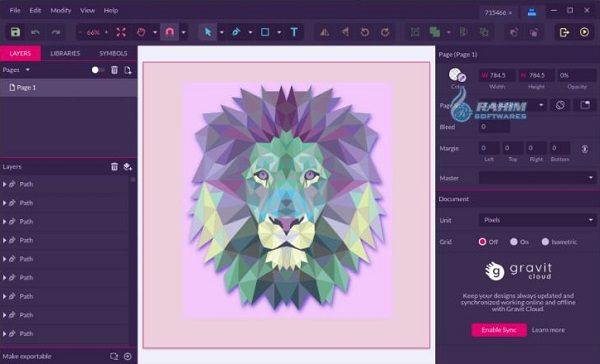Image resolution: width=600 pixels, height=364 pixels.
Task: Rotate the selection clockwise
Action: point(385,33)
